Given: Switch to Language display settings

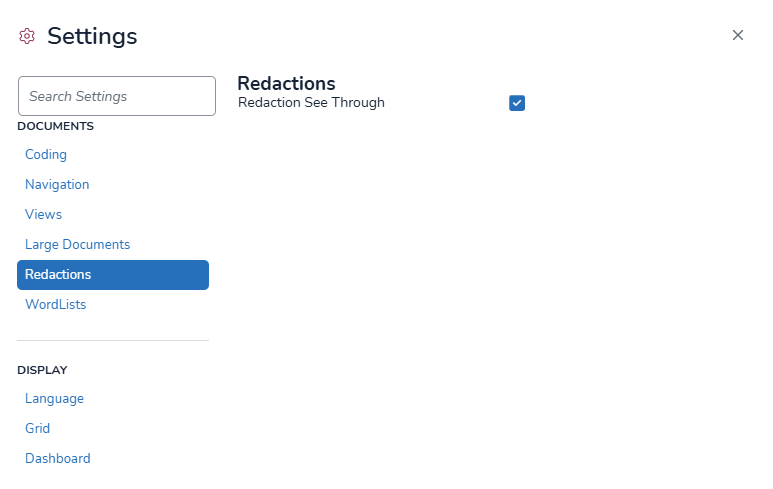Looking at the screenshot, I should pos(54,399).
